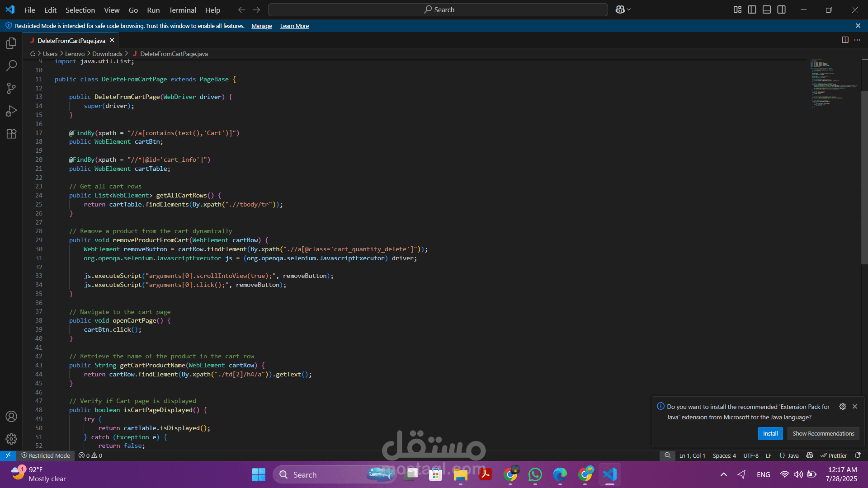Click the Install button in notification
This screenshot has width=868, height=488.
coord(770,433)
